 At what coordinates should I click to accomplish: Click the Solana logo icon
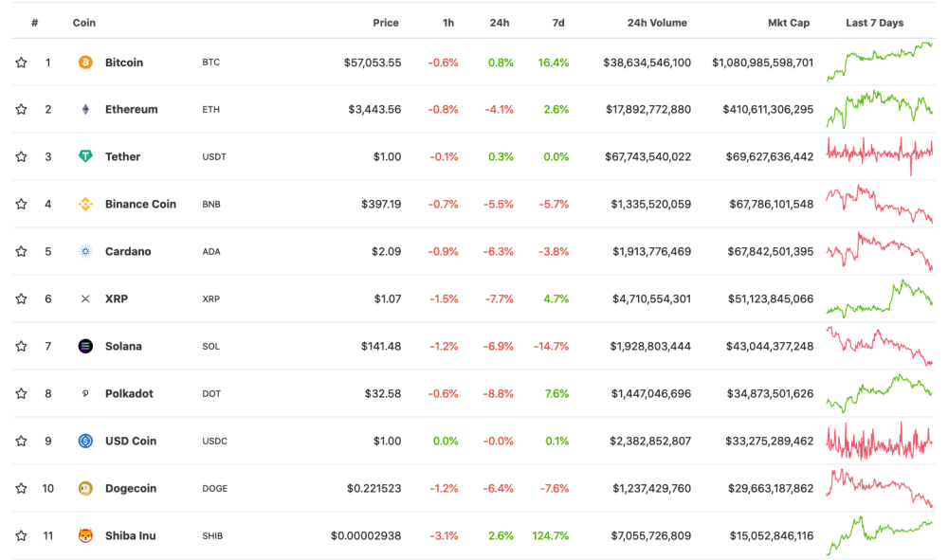pyautogui.click(x=85, y=346)
